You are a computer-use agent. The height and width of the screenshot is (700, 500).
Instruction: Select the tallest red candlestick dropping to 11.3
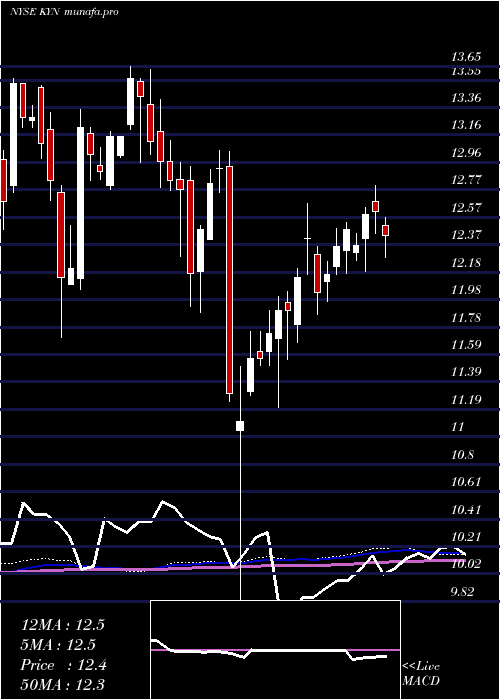(x=229, y=280)
